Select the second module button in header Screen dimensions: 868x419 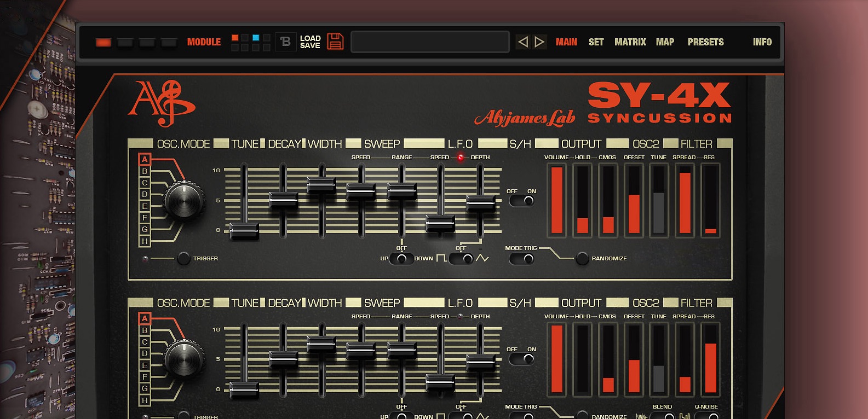(x=125, y=42)
